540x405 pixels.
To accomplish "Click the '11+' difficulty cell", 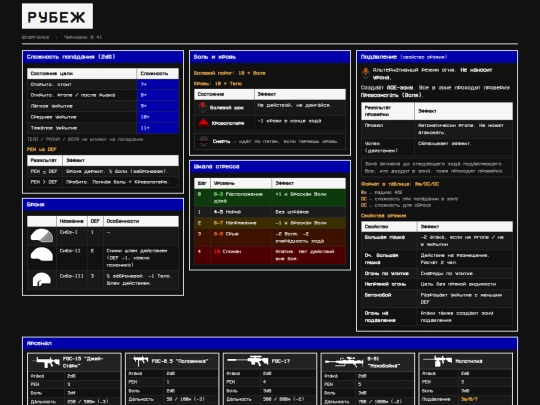I will [158, 128].
